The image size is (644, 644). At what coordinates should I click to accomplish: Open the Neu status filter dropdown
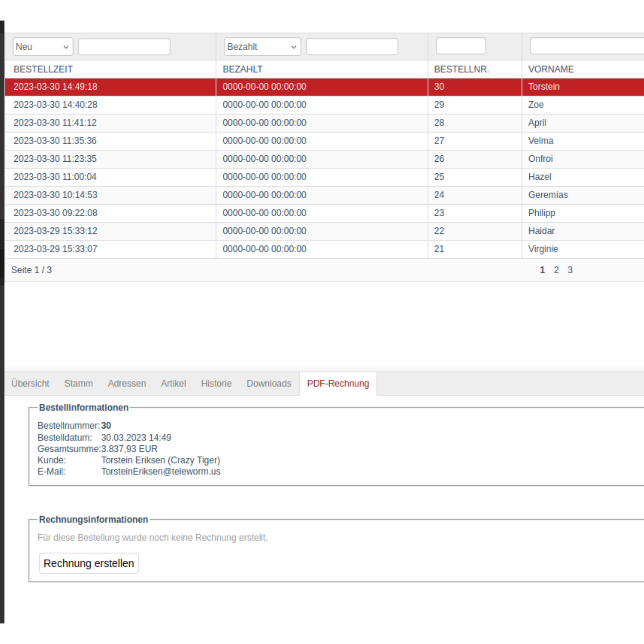click(x=43, y=47)
